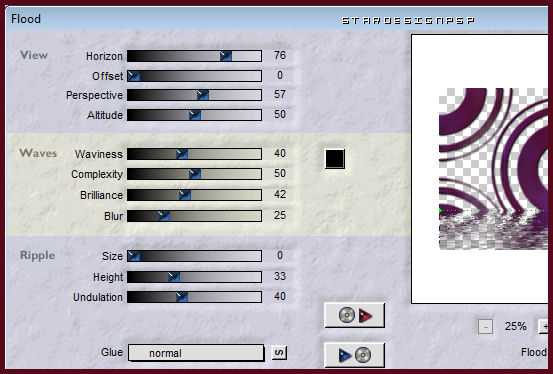Click the Brilliance slider handle
This screenshot has width=553, height=374.
coord(185,195)
